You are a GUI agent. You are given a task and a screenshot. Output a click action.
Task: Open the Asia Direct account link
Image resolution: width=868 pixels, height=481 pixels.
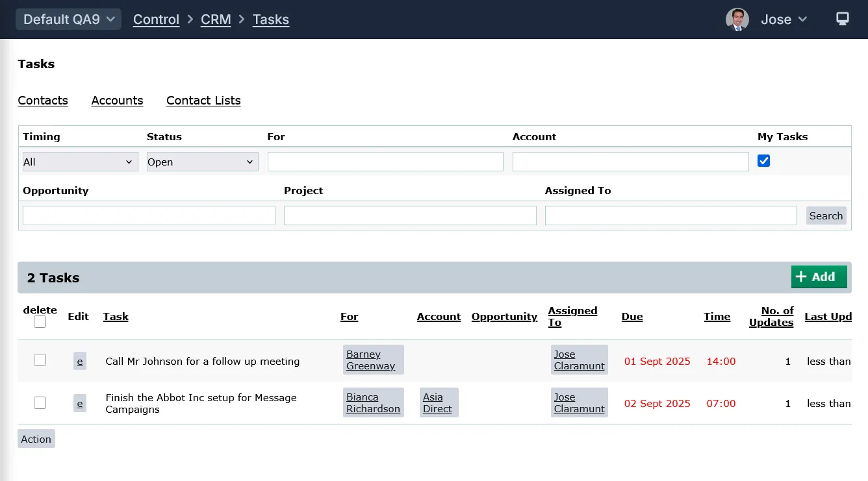tap(438, 403)
